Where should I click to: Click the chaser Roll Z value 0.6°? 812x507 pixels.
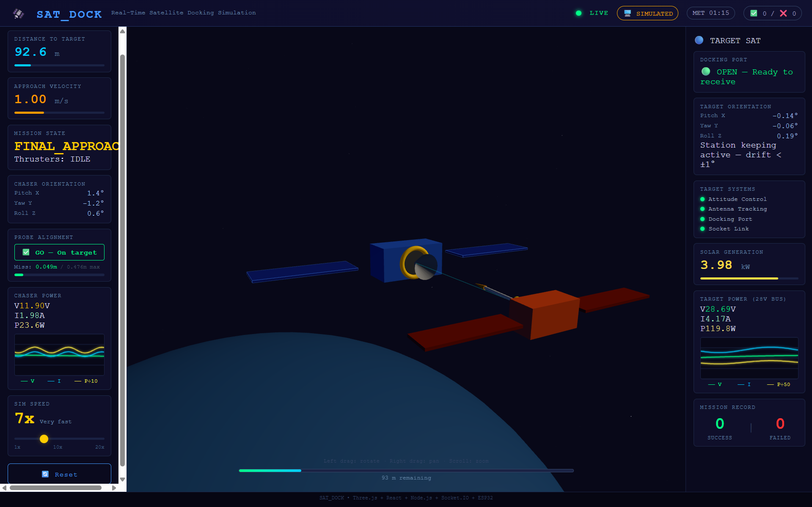[x=95, y=214]
